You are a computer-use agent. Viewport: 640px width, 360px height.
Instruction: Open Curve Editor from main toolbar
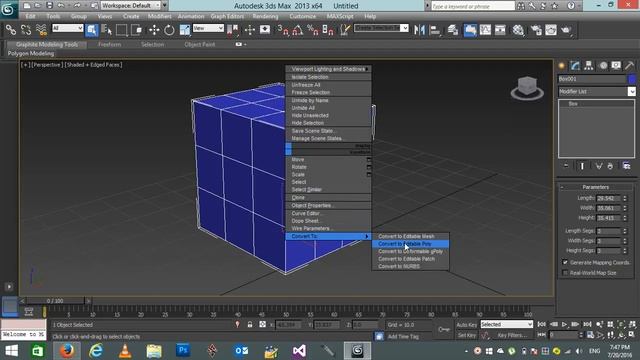(485, 30)
